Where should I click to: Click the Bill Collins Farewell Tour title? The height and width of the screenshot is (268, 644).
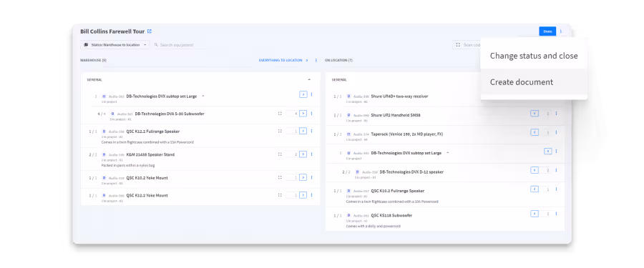coord(112,31)
